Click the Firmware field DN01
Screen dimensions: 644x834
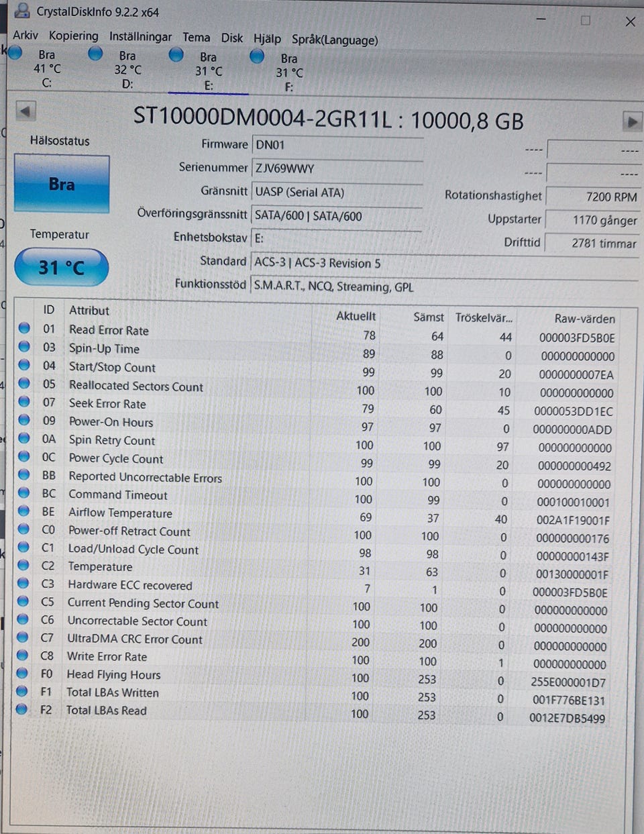click(x=337, y=144)
